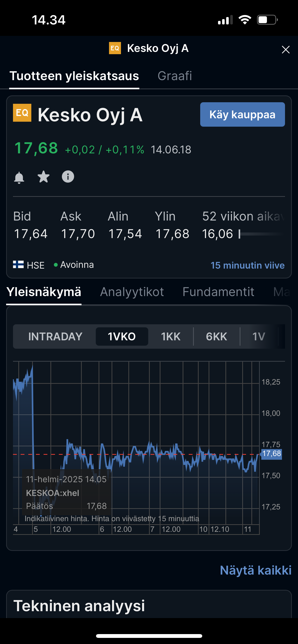
Task: Tap the Ylin value 17,68
Action: coord(172,234)
